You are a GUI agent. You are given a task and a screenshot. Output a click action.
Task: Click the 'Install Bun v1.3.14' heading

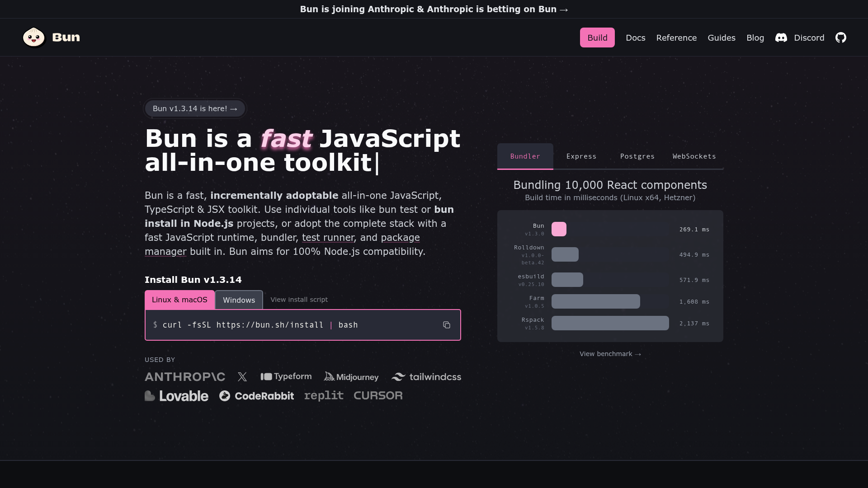(193, 280)
